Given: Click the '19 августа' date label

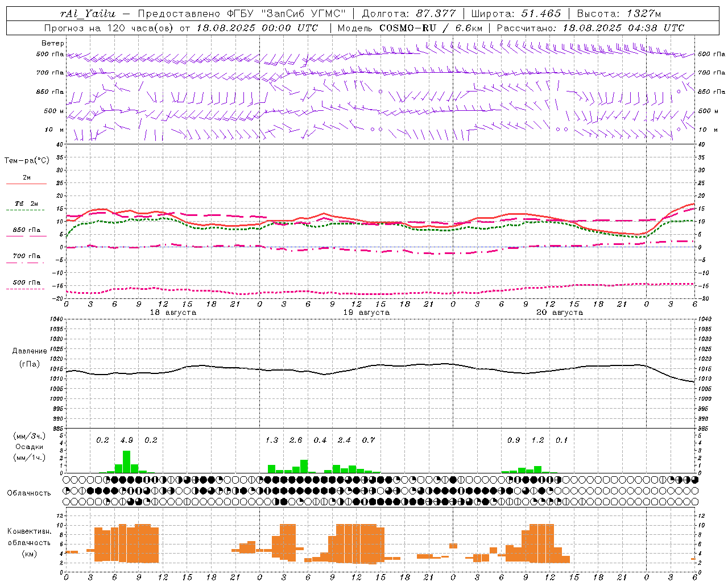Looking at the screenshot, I should click(x=366, y=313).
